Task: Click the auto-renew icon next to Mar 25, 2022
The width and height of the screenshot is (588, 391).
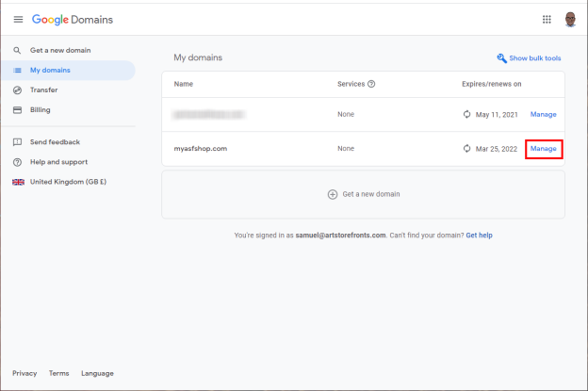Action: click(466, 149)
